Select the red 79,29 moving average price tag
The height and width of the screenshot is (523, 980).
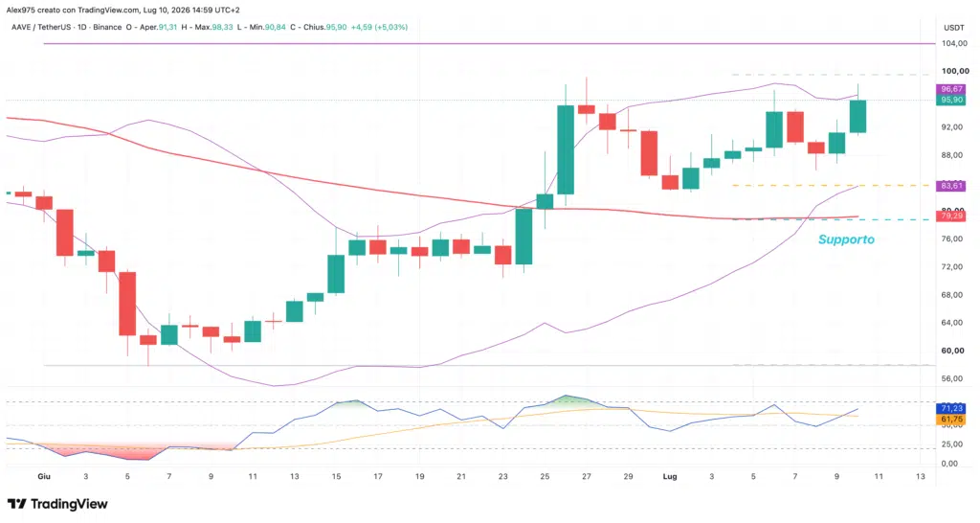click(x=952, y=216)
